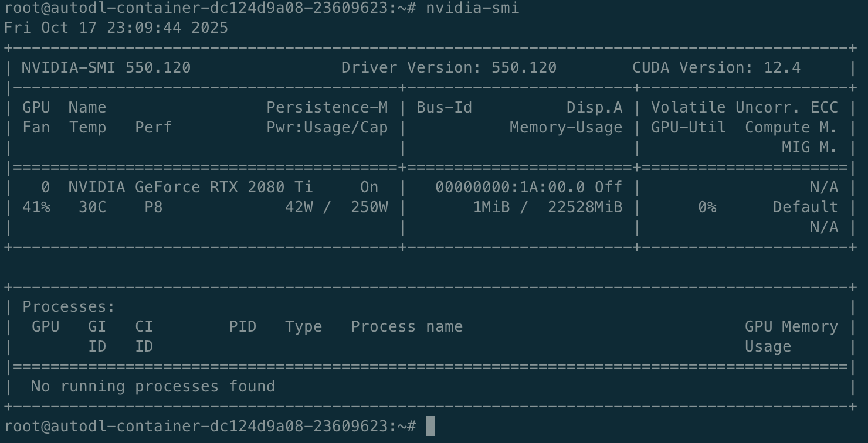
Task: Click the date line Fri Oct 17 23:09:44 2025
Action: tap(116, 28)
